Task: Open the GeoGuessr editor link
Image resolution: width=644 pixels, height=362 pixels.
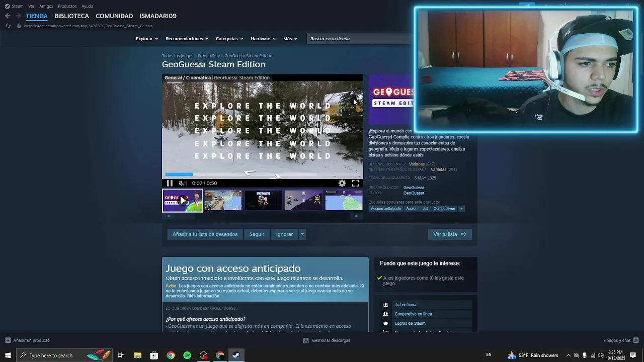Action: (414, 193)
